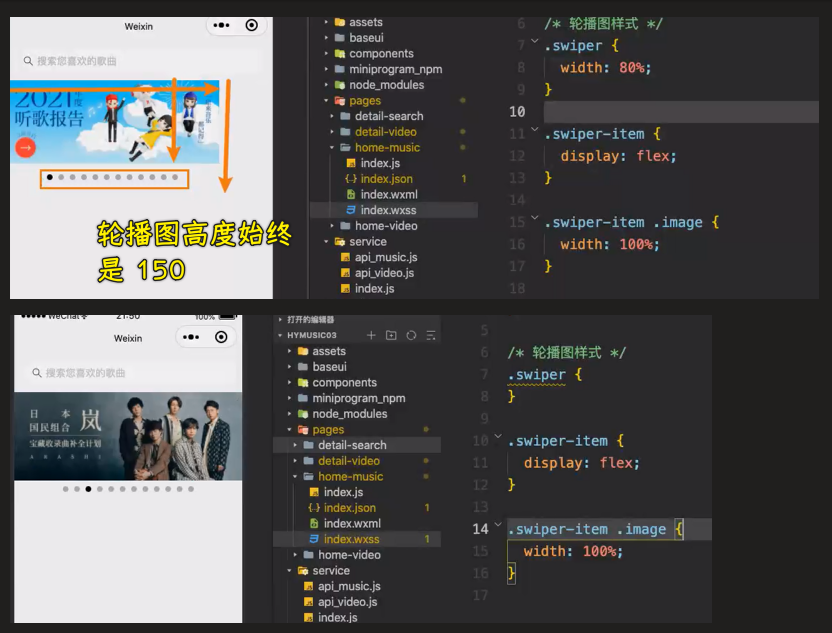Click the New File icon beside HYMUSIC03
832x633 pixels.
[x=371, y=335]
